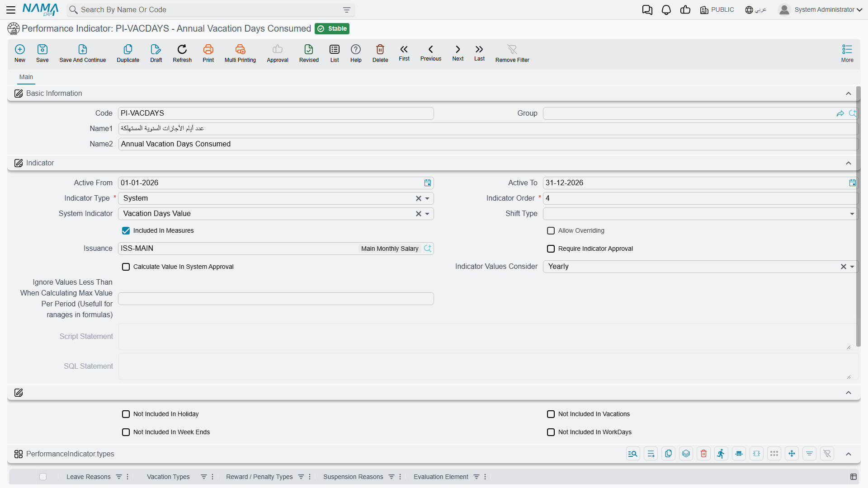Image resolution: width=868 pixels, height=488 pixels.
Task: Switch language to Arabic
Action: click(756, 9)
